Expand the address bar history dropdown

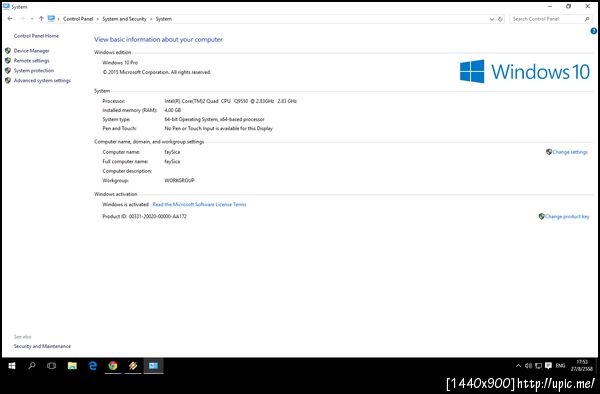pos(492,19)
